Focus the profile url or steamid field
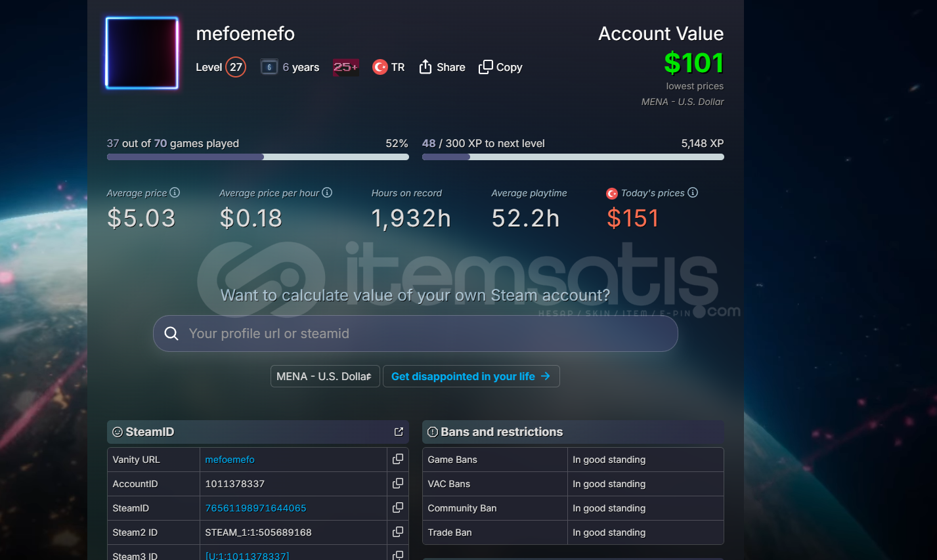This screenshot has height=560, width=937. click(x=416, y=334)
